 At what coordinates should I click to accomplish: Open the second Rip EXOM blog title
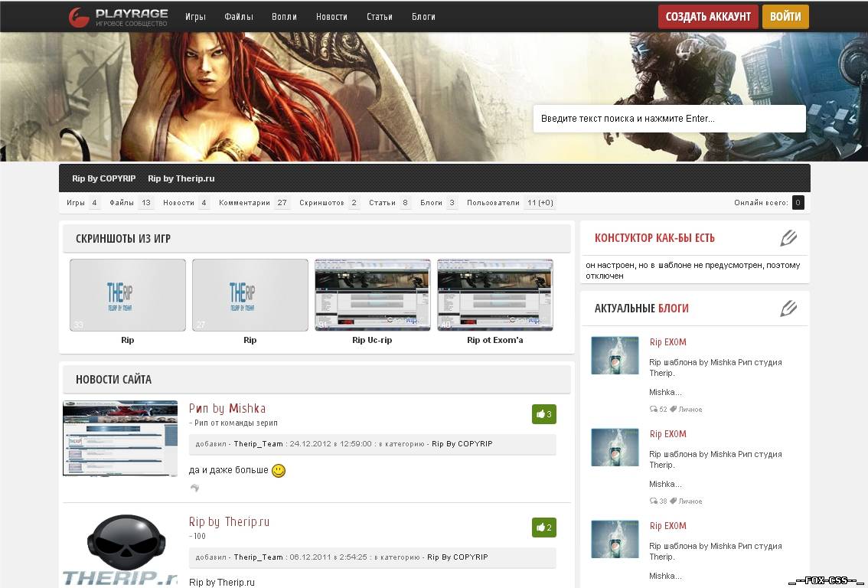point(667,434)
